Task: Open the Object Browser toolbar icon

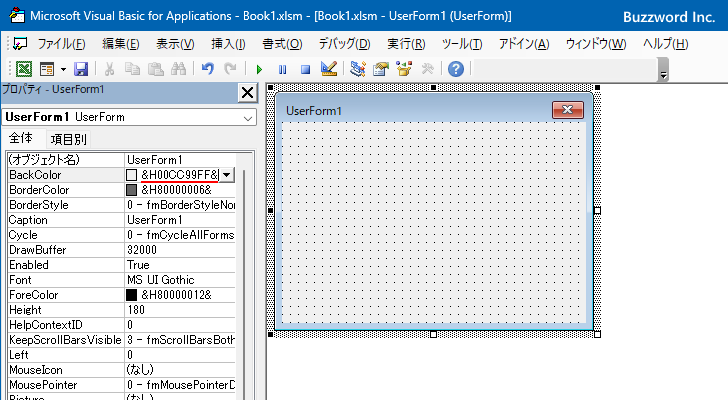Action: click(x=404, y=69)
